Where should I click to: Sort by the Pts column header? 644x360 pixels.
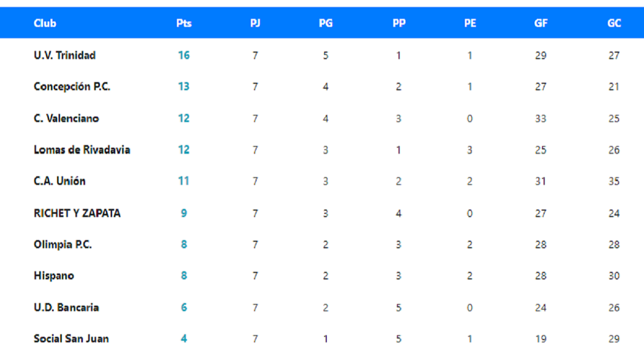click(x=184, y=23)
